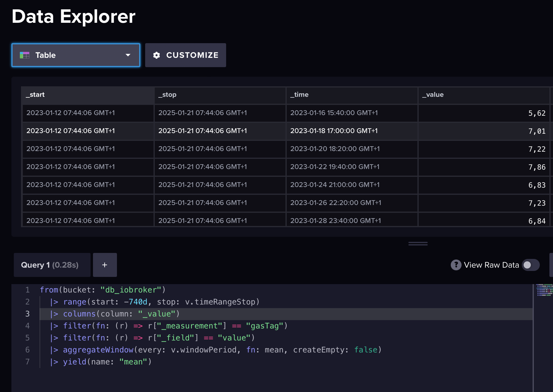Click _stop cell in the 7,01 row
This screenshot has height=392, width=553.
coord(220,131)
